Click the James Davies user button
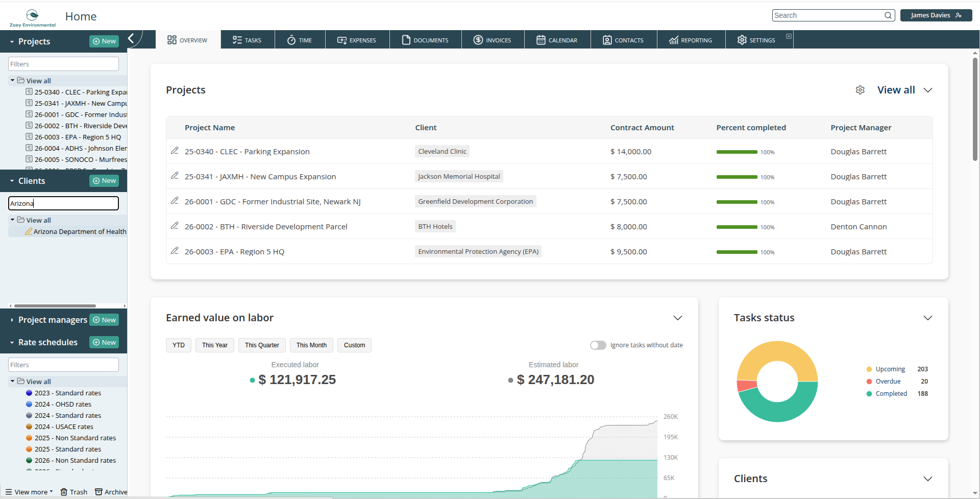This screenshot has height=499, width=980. (936, 15)
